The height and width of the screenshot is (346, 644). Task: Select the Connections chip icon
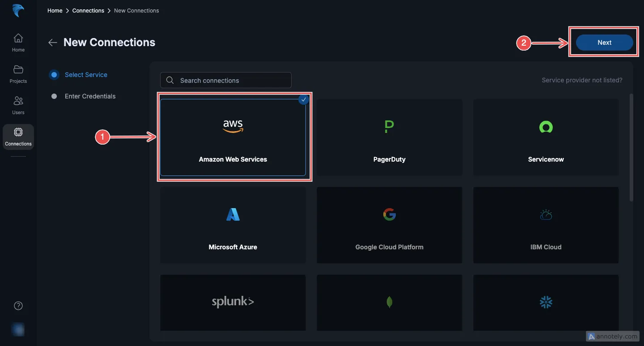(18, 132)
